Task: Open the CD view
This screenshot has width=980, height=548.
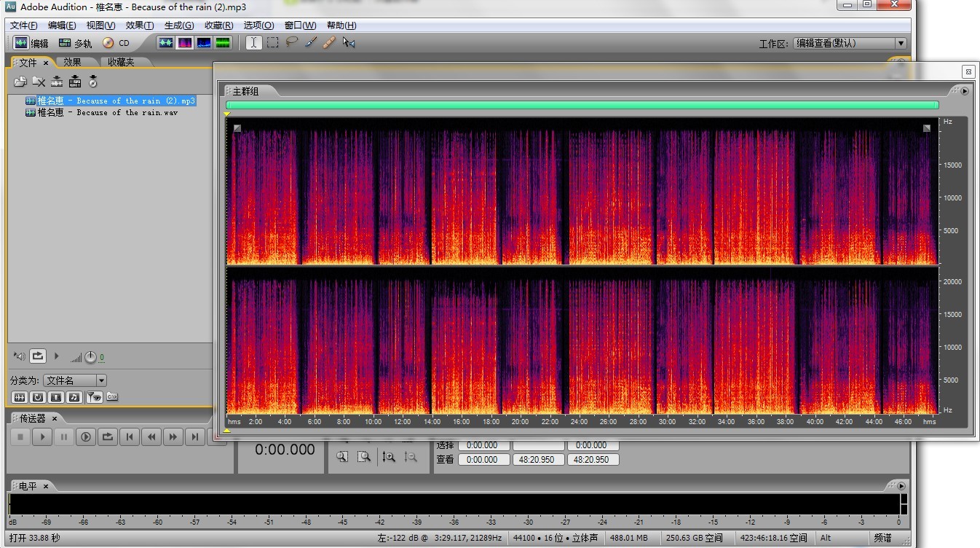Action: [115, 43]
